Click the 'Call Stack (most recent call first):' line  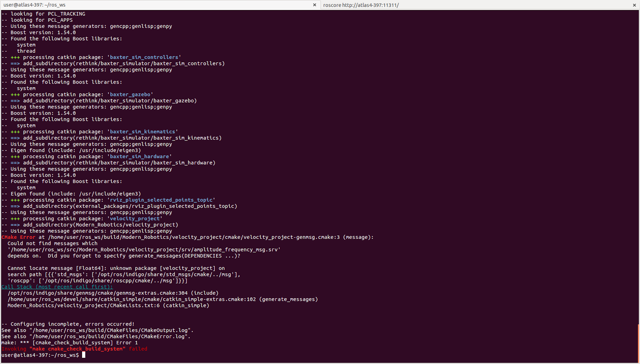pyautogui.click(x=57, y=287)
